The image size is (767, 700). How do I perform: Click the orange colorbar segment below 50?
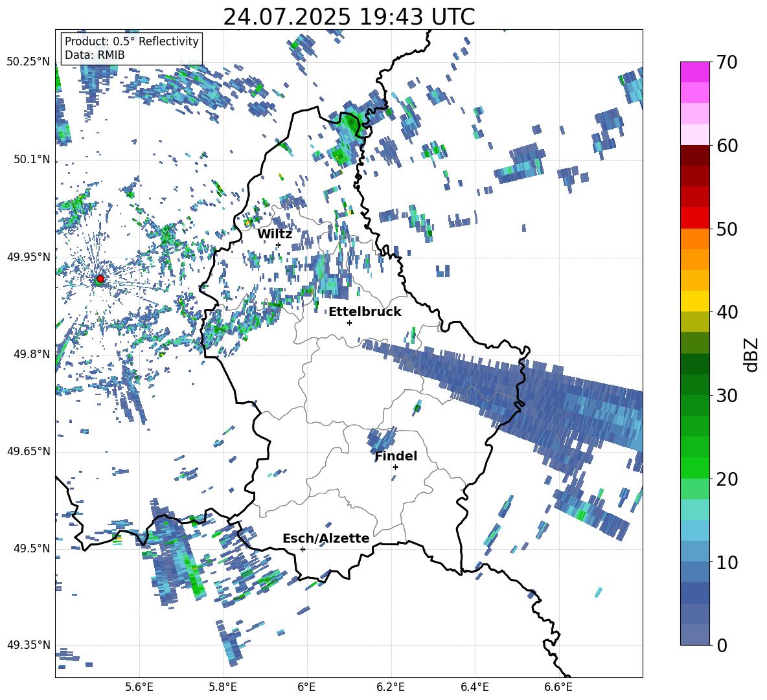click(x=694, y=239)
